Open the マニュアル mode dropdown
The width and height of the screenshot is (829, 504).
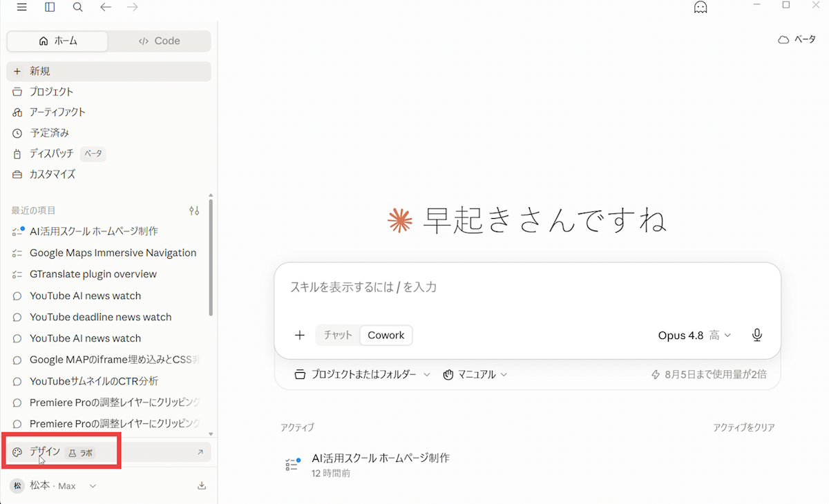[x=475, y=374]
